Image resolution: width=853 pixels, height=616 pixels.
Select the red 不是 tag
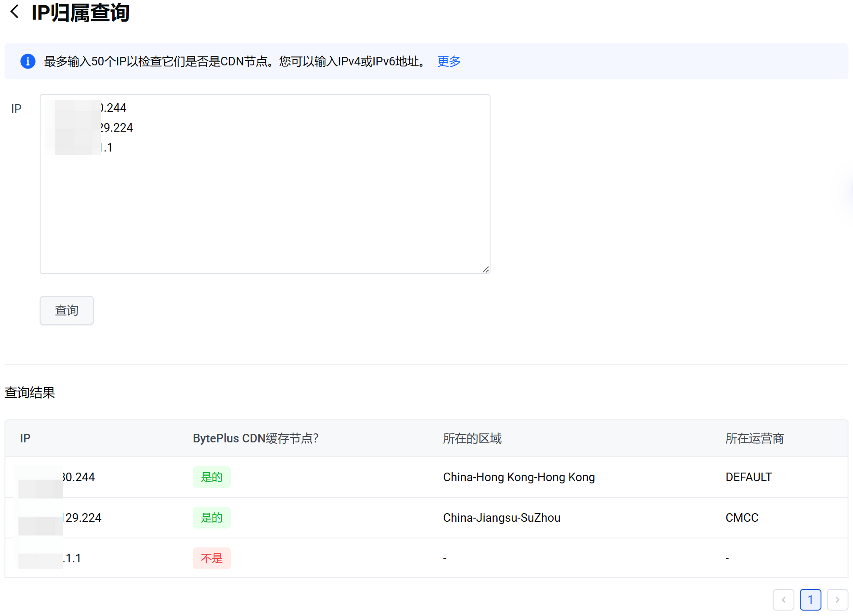point(212,558)
